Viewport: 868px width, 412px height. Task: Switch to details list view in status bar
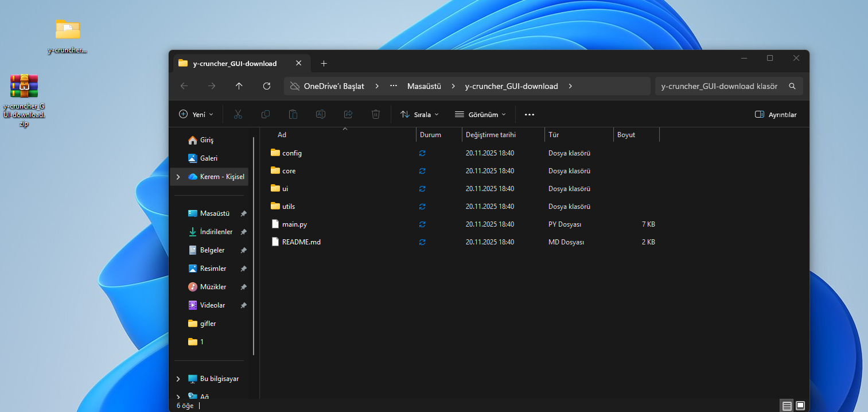787,406
